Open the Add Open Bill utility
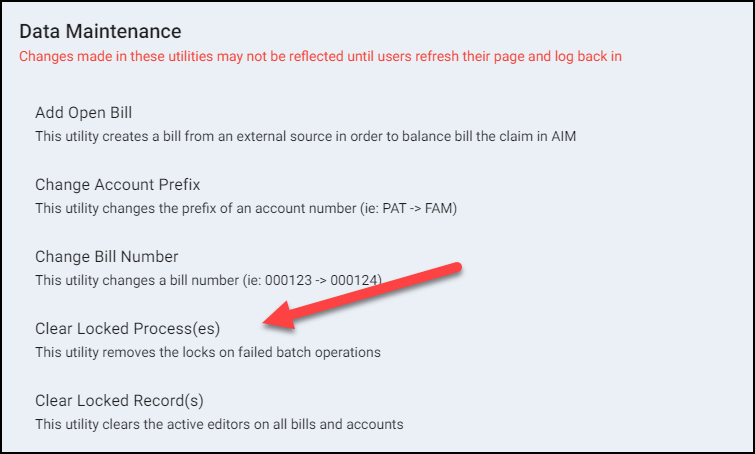 (84, 112)
